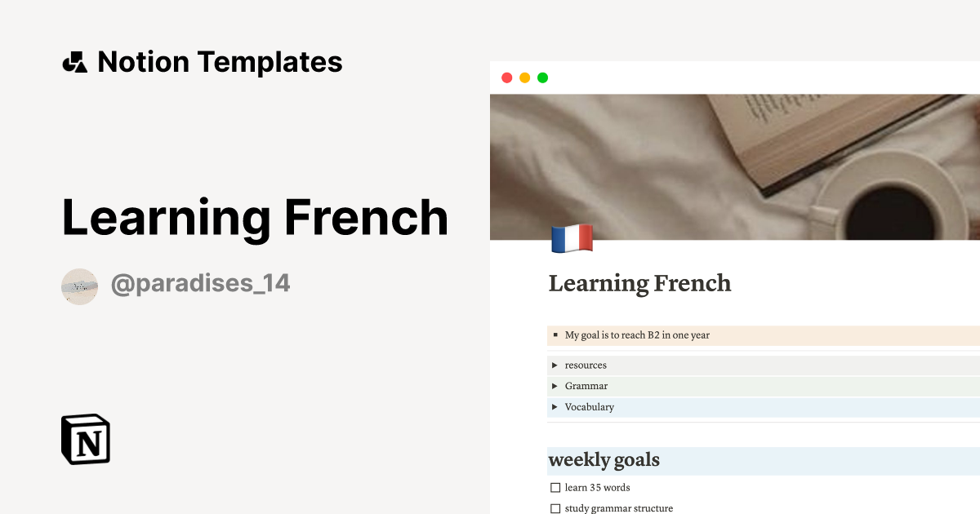Click the green full-screen dot
The height and width of the screenshot is (514, 980).
[x=542, y=78]
